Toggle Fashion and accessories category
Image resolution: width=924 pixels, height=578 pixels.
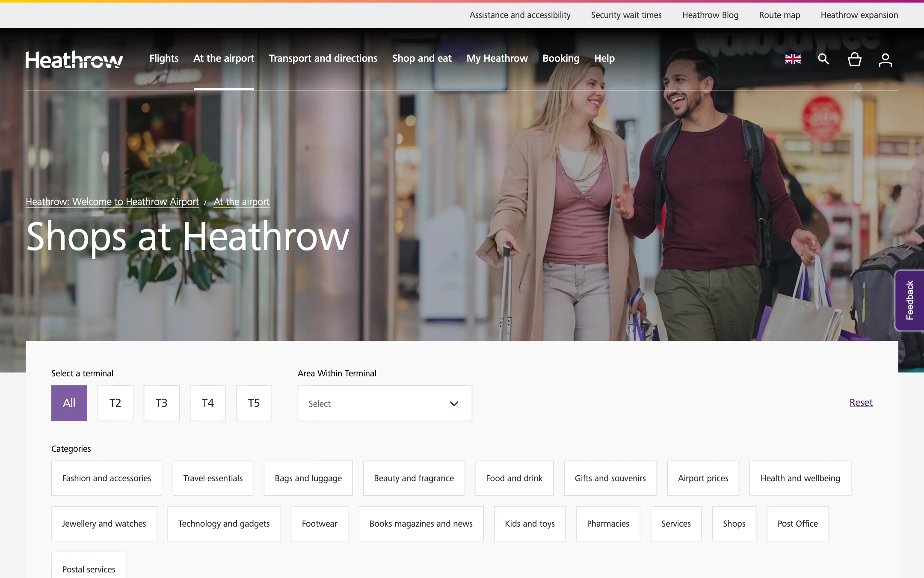[x=107, y=478]
